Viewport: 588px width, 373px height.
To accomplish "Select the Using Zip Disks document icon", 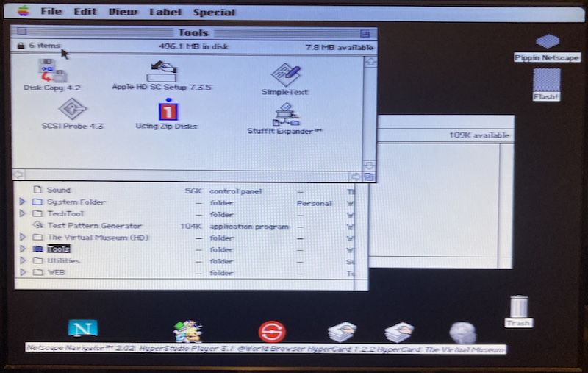I will (x=168, y=110).
